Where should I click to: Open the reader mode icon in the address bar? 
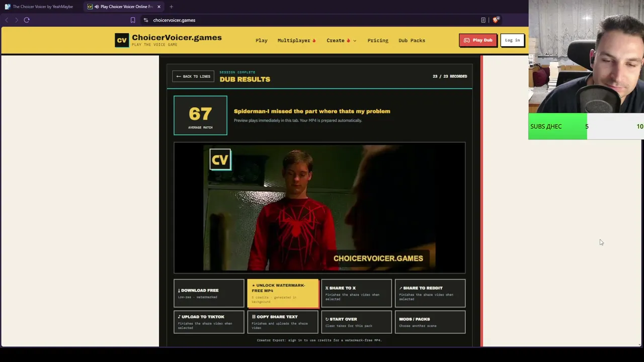483,20
